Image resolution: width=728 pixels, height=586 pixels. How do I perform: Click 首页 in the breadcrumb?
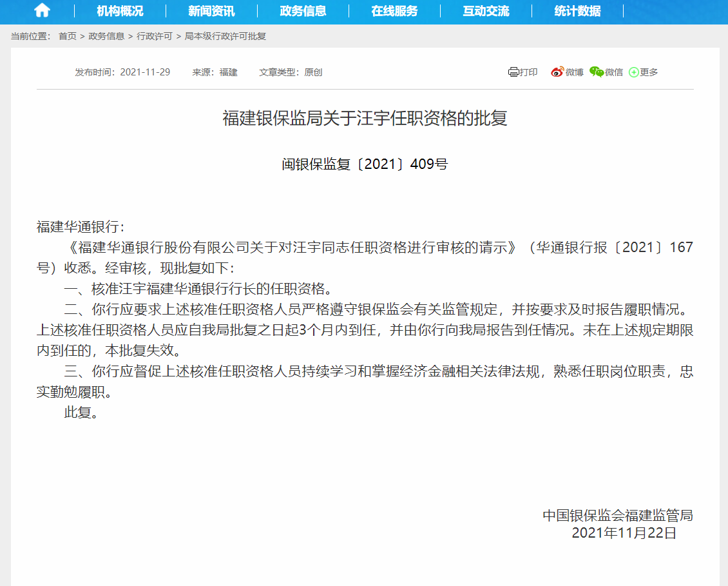67,36
